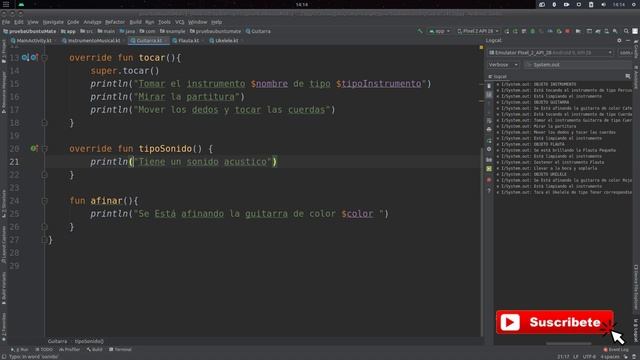Open the Emulator Pixel_2_API_28 device dropdown
The height and width of the screenshot is (360, 640).
(551, 53)
